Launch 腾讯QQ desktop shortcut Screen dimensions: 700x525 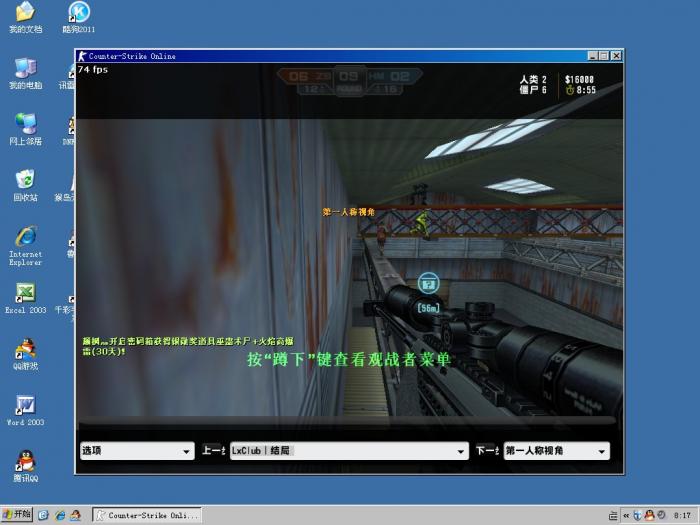pyautogui.click(x=25, y=466)
